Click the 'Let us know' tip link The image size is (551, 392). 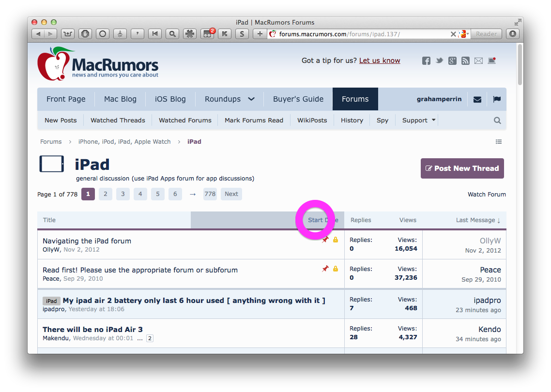click(380, 60)
